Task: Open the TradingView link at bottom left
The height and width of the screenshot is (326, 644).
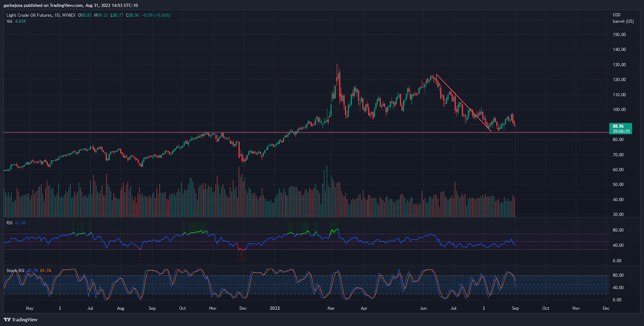Action: 21,320
